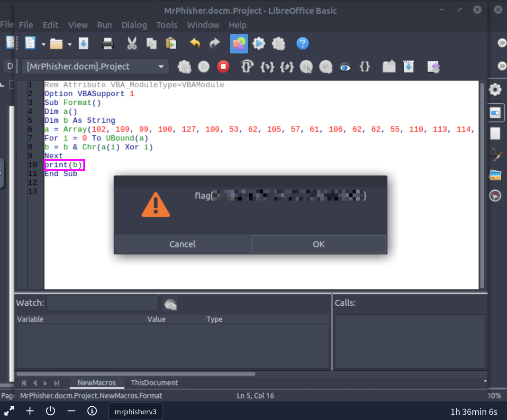
Task: Click the Find Parenthesis braces icon
Action: coord(364,67)
